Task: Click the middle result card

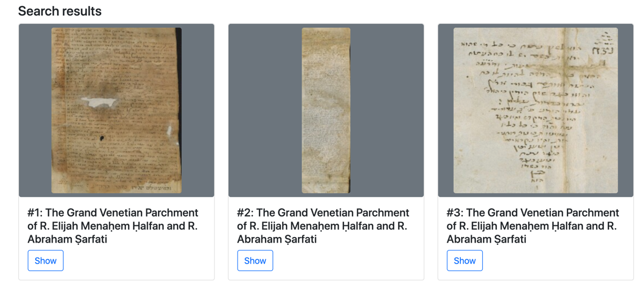Action: (x=326, y=149)
